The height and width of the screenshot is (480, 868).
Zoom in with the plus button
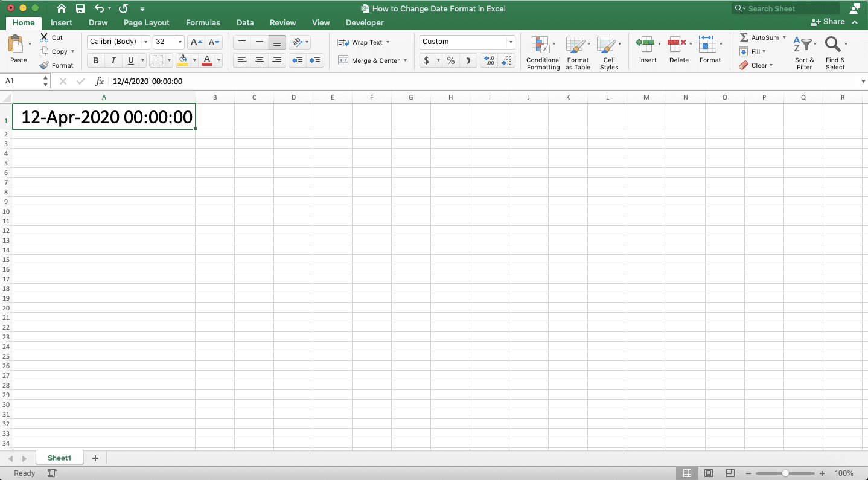822,473
